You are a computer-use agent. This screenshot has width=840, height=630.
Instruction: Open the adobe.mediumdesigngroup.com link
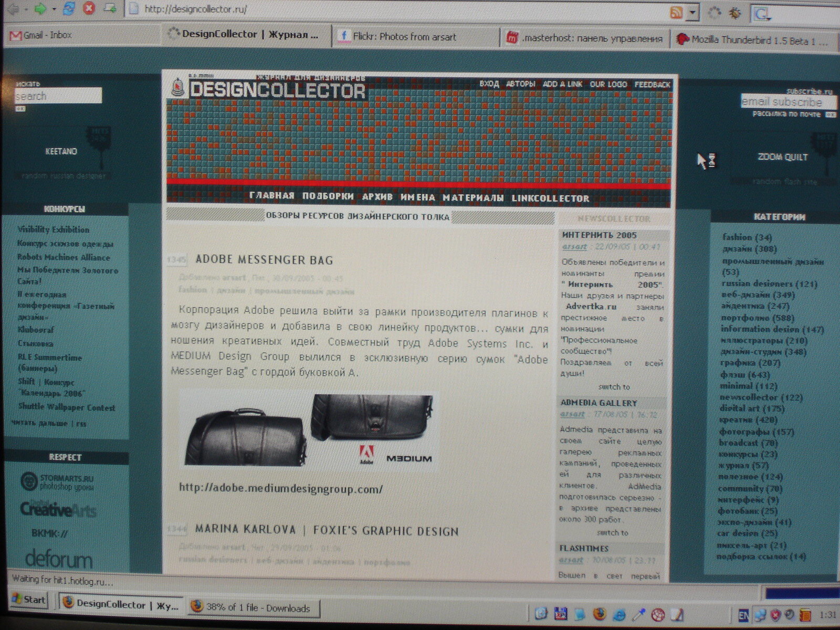point(281,489)
